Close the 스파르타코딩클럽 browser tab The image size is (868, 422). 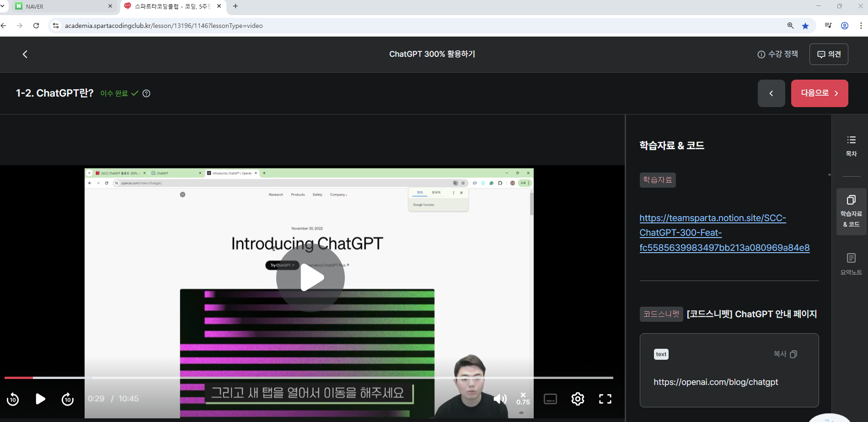[x=219, y=6]
